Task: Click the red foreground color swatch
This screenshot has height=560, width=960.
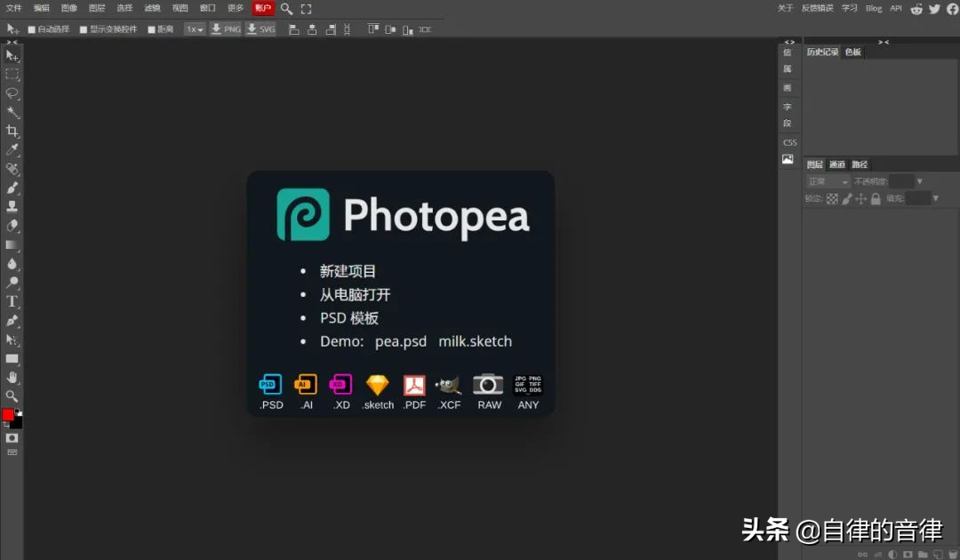Action: (x=8, y=415)
